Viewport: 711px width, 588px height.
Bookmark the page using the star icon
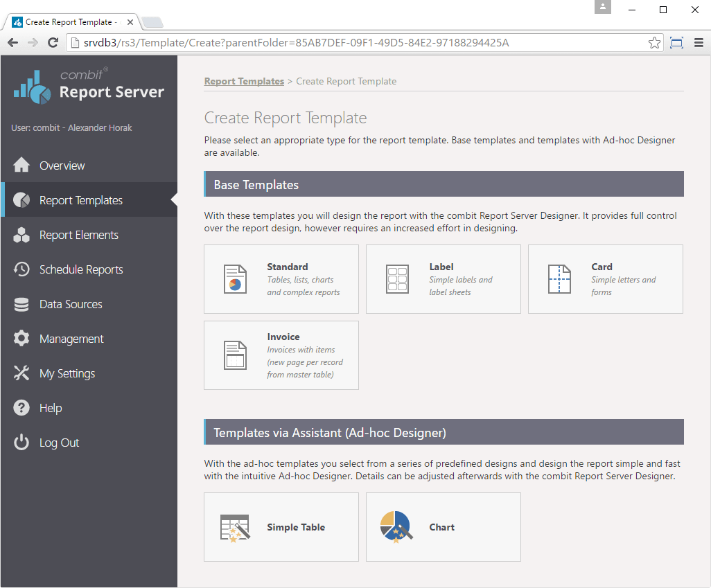click(x=654, y=42)
